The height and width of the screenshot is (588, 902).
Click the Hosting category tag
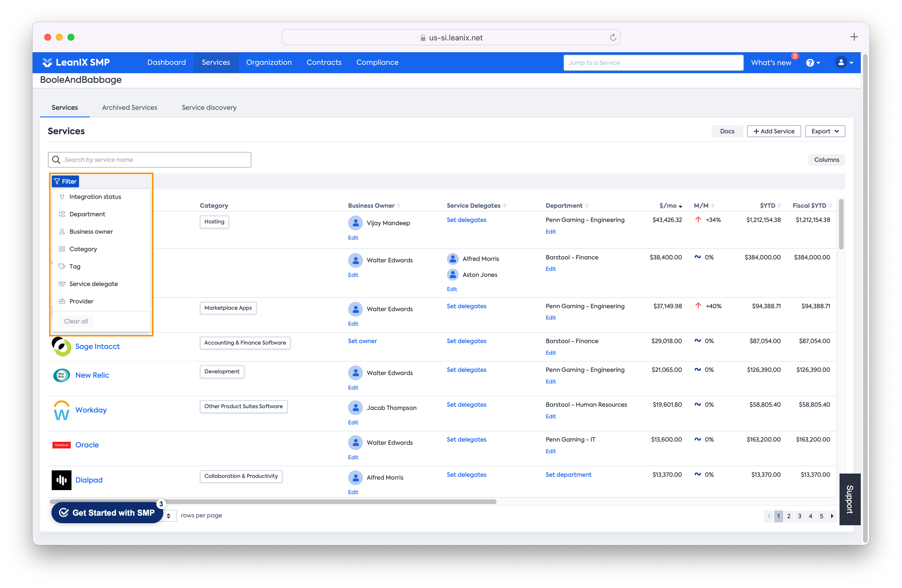pos(214,222)
